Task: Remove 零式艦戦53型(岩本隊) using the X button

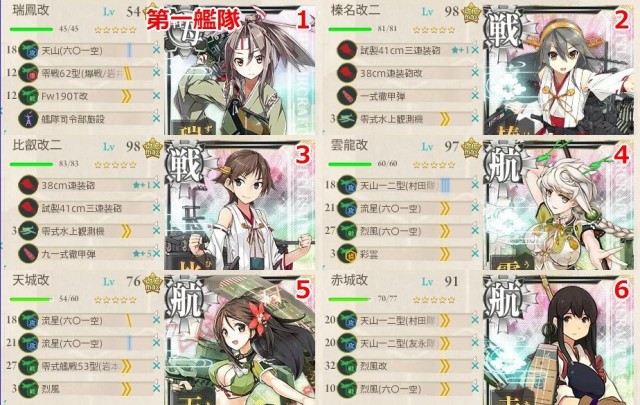Action: 156,366
